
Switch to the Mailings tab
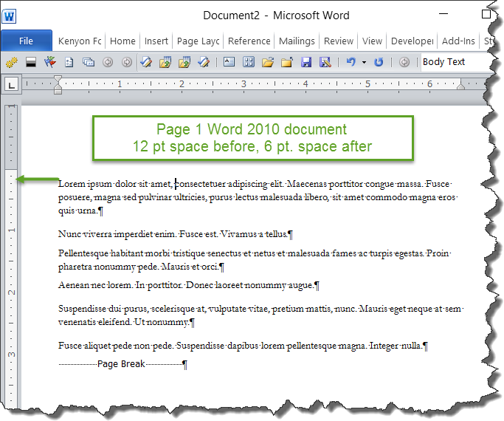point(297,41)
